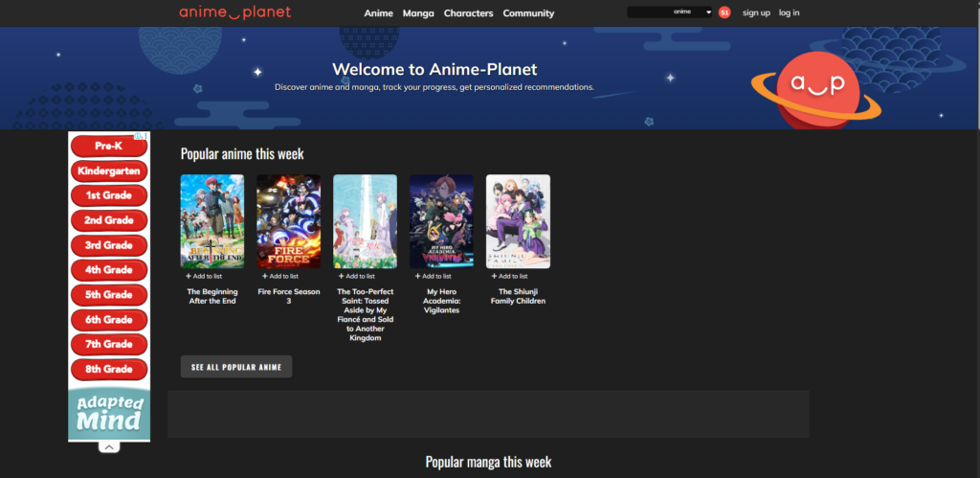Click the sign up link
This screenshot has width=980, height=478.
(x=756, y=12)
